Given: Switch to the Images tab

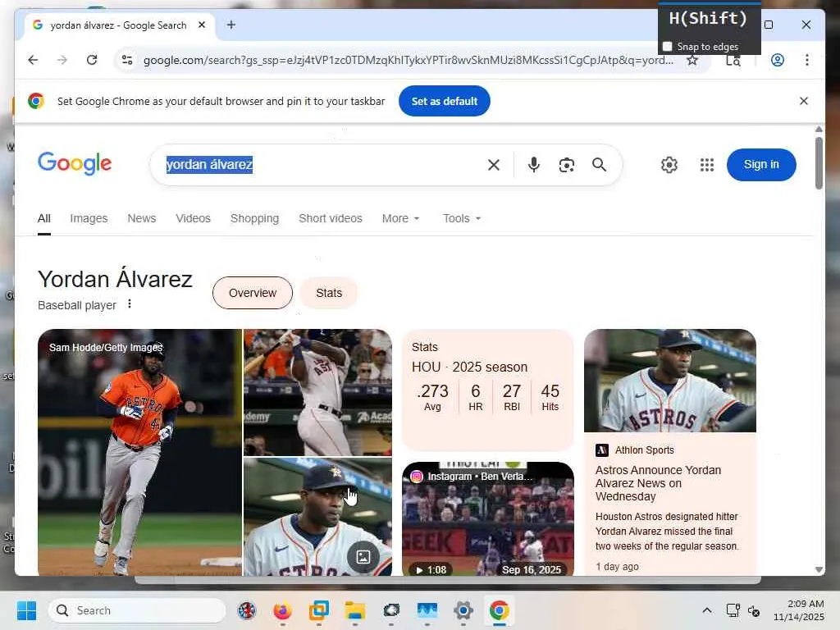Looking at the screenshot, I should [x=89, y=218].
